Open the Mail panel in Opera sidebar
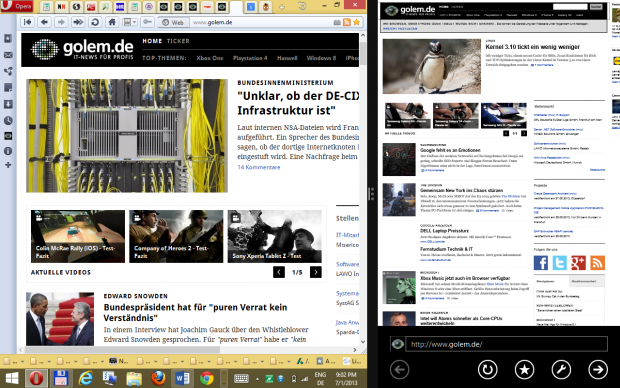The width and height of the screenshot is (620, 388). coord(8,55)
